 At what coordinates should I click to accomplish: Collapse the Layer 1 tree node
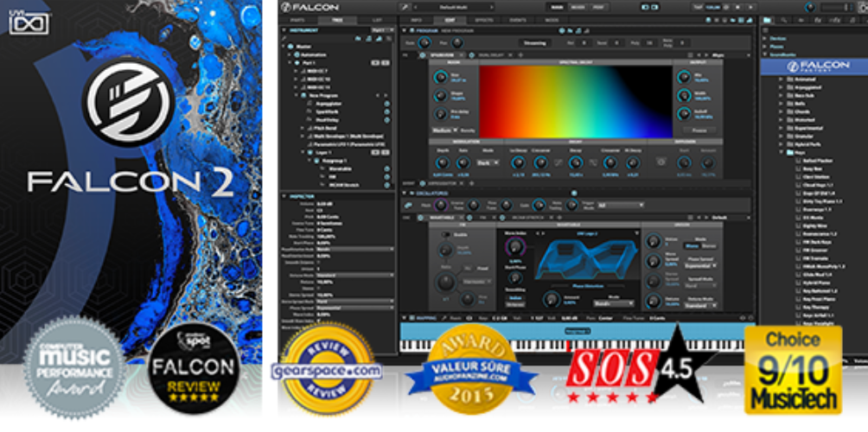click(x=303, y=152)
